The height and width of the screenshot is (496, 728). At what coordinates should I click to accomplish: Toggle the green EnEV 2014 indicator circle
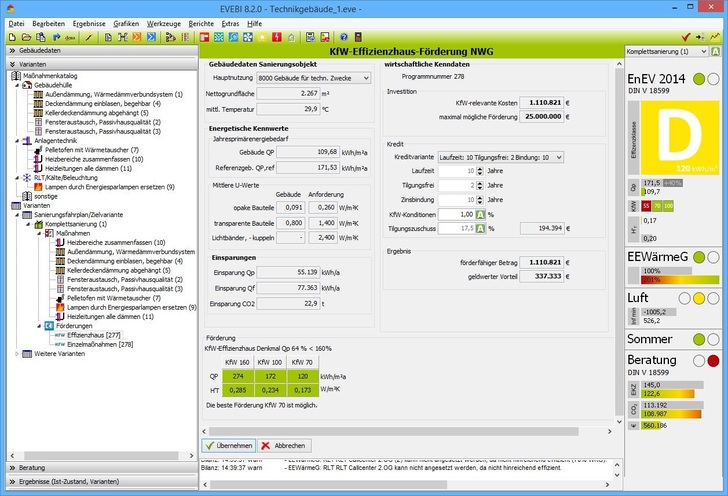pyautogui.click(x=698, y=79)
